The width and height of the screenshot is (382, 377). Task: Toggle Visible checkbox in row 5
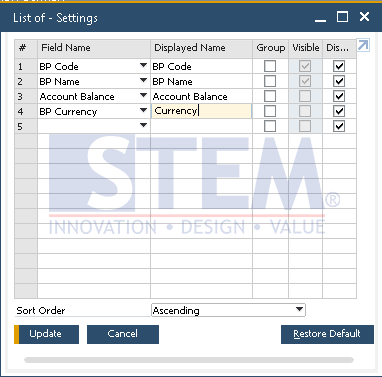(x=305, y=126)
